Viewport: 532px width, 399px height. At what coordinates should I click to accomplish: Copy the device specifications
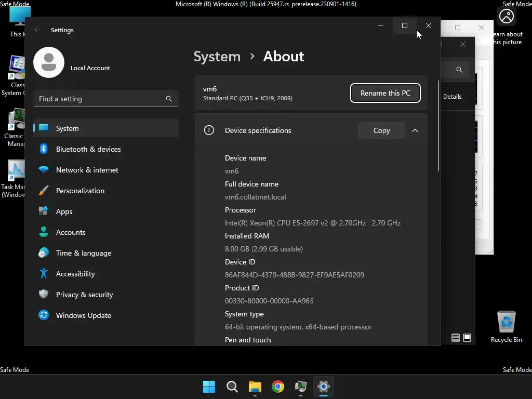click(x=381, y=130)
